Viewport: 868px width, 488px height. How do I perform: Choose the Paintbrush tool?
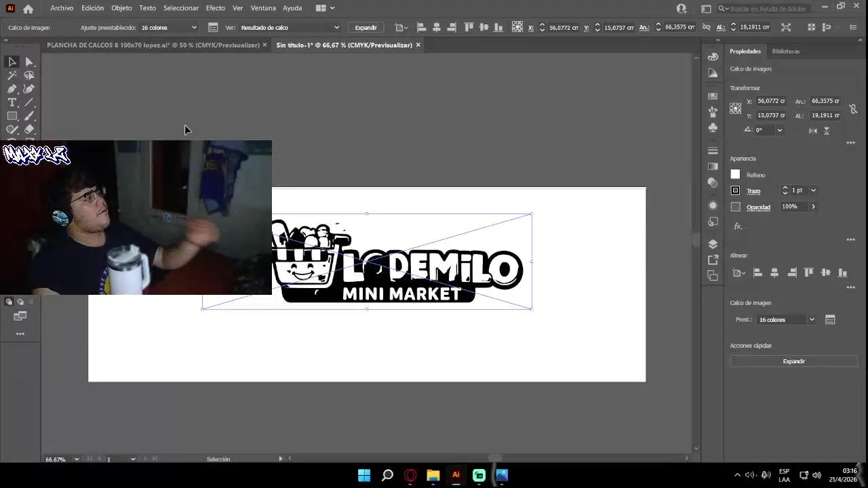(29, 116)
